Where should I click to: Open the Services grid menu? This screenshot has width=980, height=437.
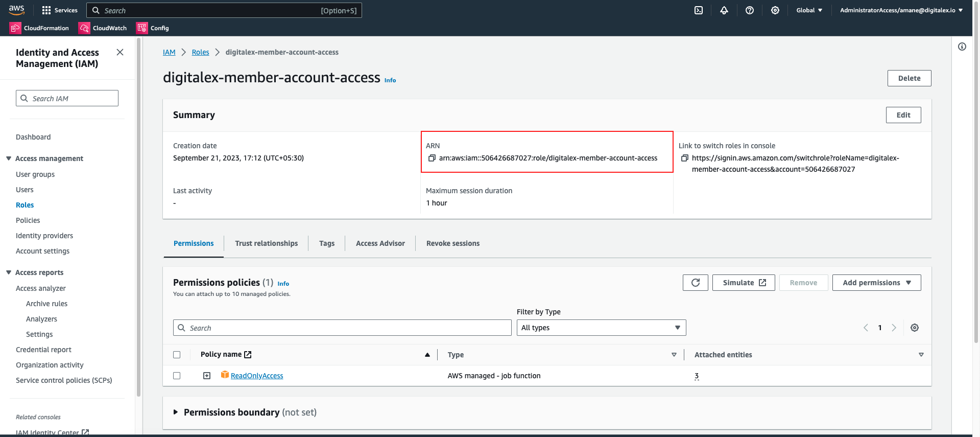[46, 10]
